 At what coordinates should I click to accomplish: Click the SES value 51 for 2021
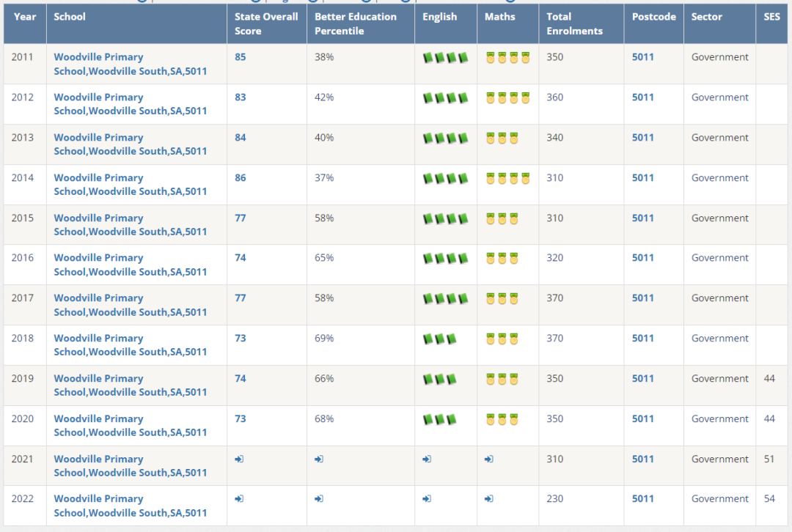(x=769, y=459)
